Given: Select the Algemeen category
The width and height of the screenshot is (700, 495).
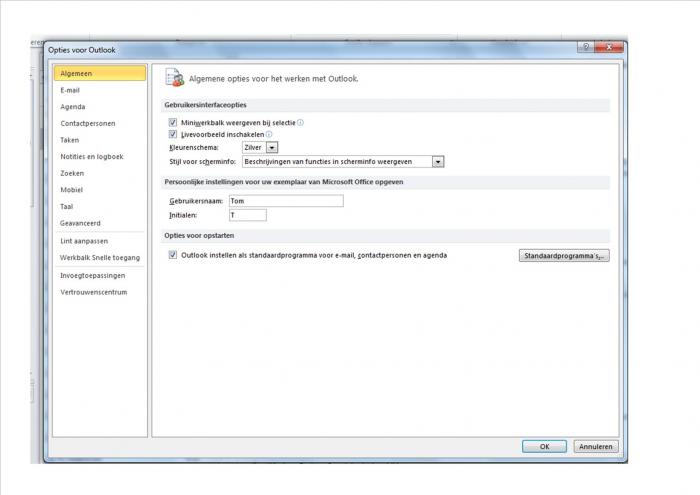Looking at the screenshot, I should tap(100, 73).
